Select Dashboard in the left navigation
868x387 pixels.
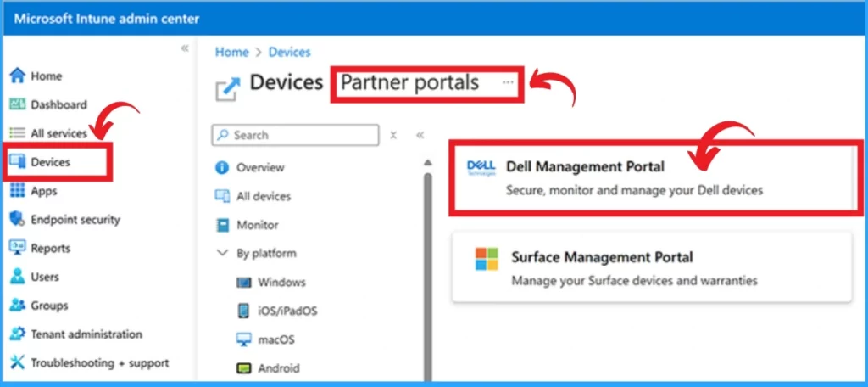pyautogui.click(x=58, y=104)
